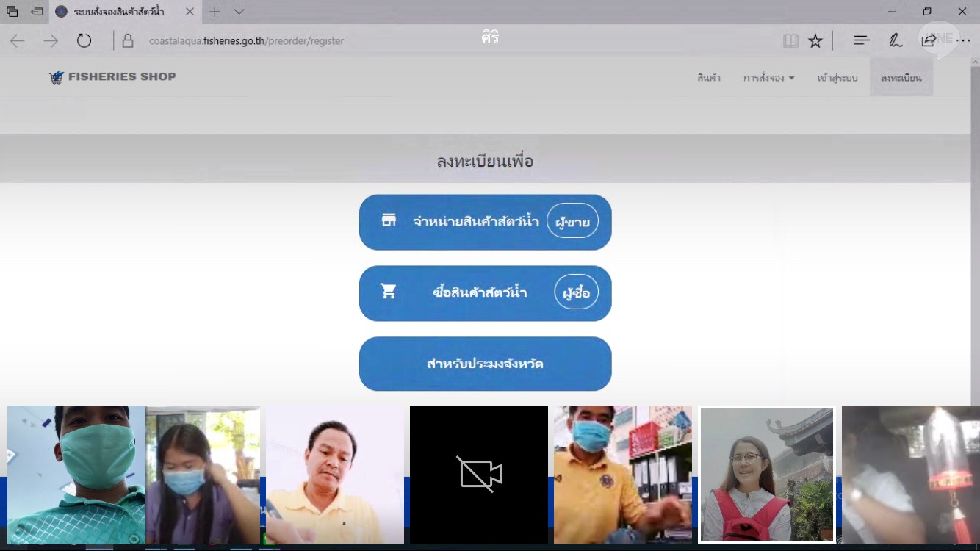The image size is (980, 551).
Task: Click จำหน่ายสินค้าสัตว์น้ำ seller registration button
Action: (485, 222)
